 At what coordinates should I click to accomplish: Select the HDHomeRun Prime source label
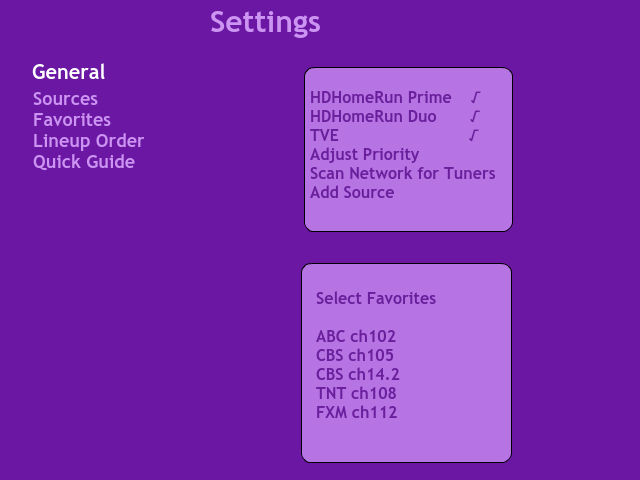(x=381, y=98)
